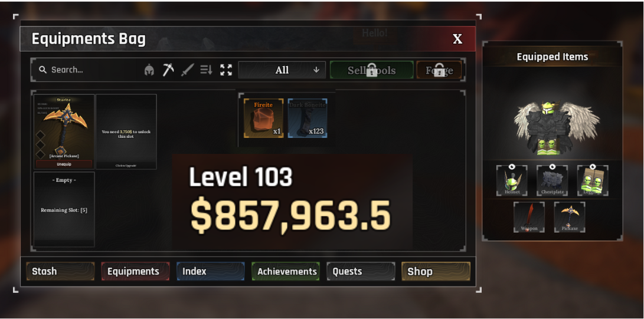The image size is (644, 319).
Task: Unequip the Arcane Pickaxe
Action: 64,164
